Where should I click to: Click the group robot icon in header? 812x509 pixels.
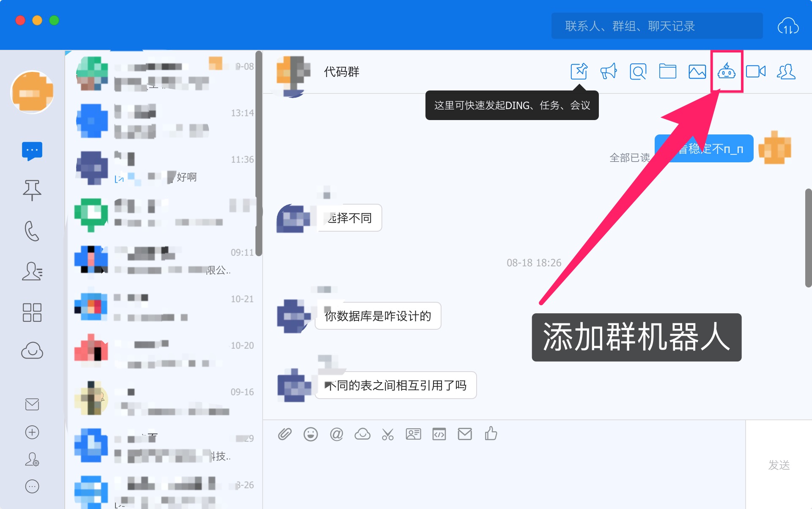pyautogui.click(x=726, y=71)
